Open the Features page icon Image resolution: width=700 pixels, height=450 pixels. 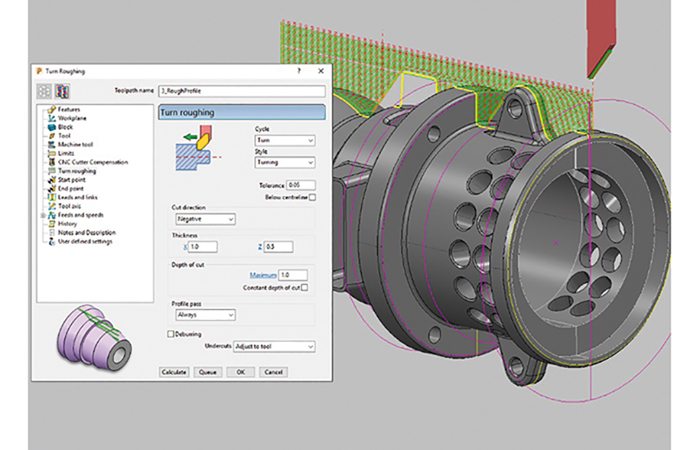click(x=52, y=109)
